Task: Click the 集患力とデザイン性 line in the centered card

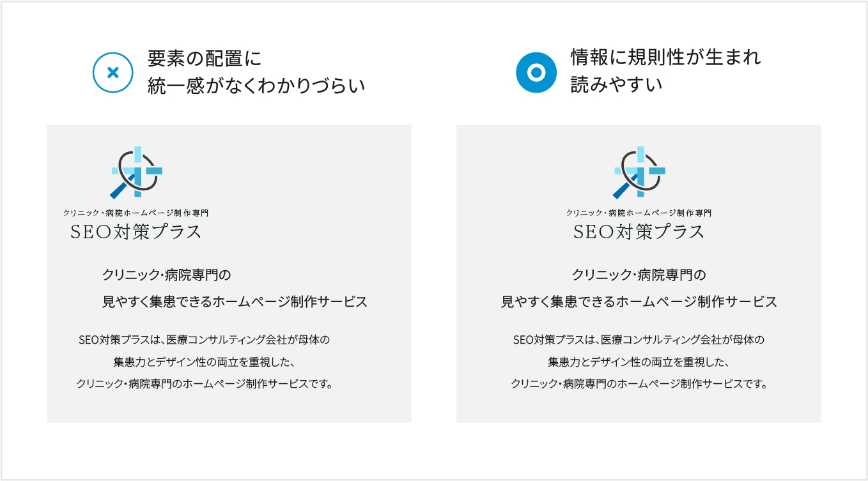Action: pyautogui.click(x=639, y=362)
